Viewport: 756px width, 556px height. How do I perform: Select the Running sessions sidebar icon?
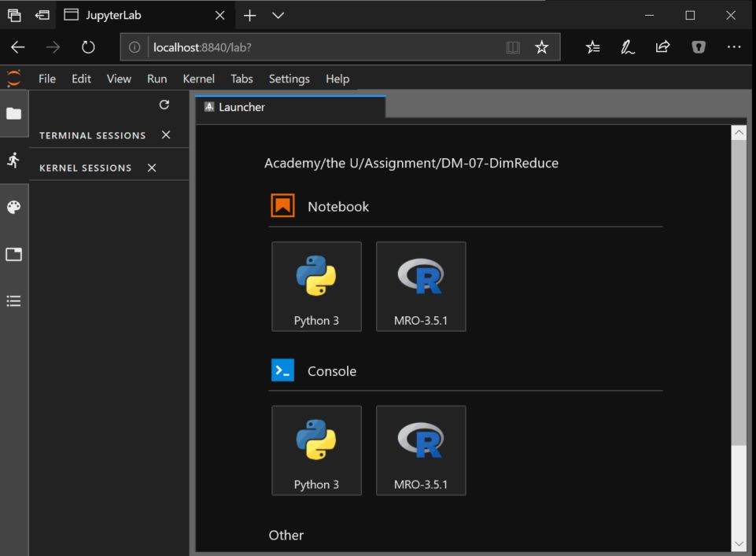pyautogui.click(x=13, y=160)
